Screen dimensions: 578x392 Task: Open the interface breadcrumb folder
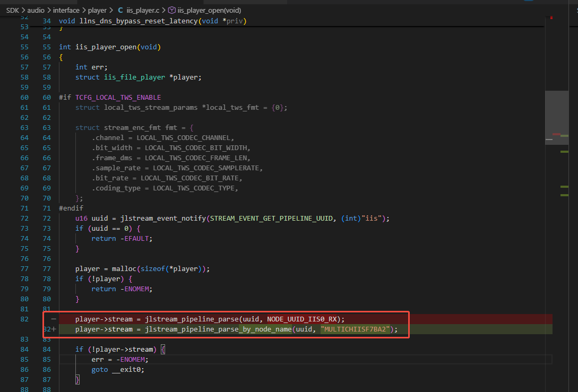coord(66,10)
